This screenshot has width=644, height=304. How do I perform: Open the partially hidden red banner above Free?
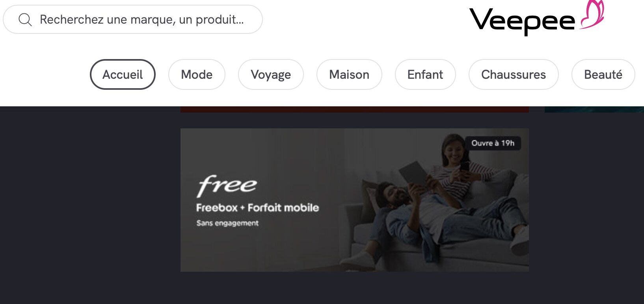coord(355,109)
